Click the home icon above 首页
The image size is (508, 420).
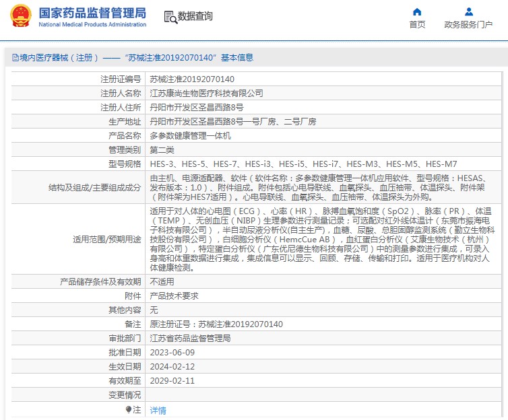417,12
